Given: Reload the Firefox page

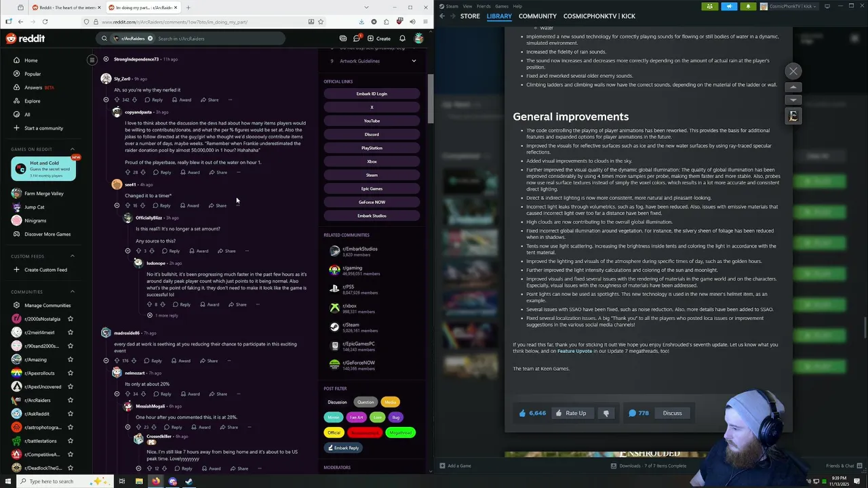Looking at the screenshot, I should pyautogui.click(x=45, y=22).
